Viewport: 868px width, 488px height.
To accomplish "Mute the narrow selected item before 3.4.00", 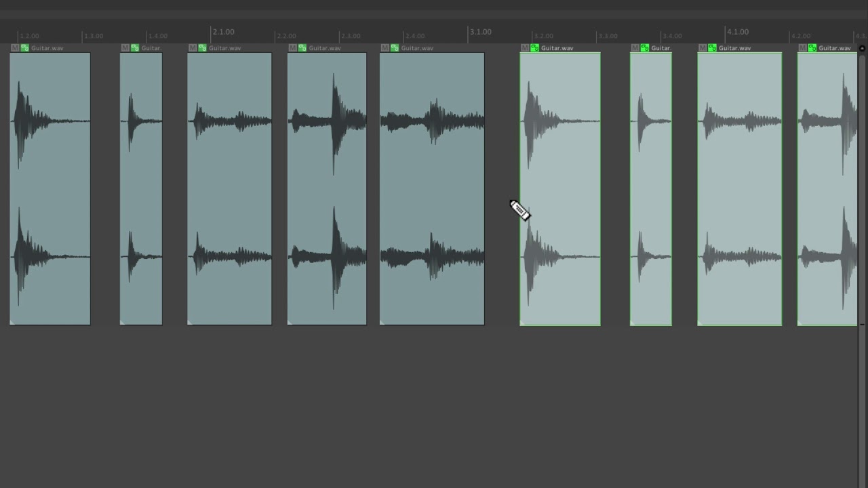I will (x=635, y=48).
